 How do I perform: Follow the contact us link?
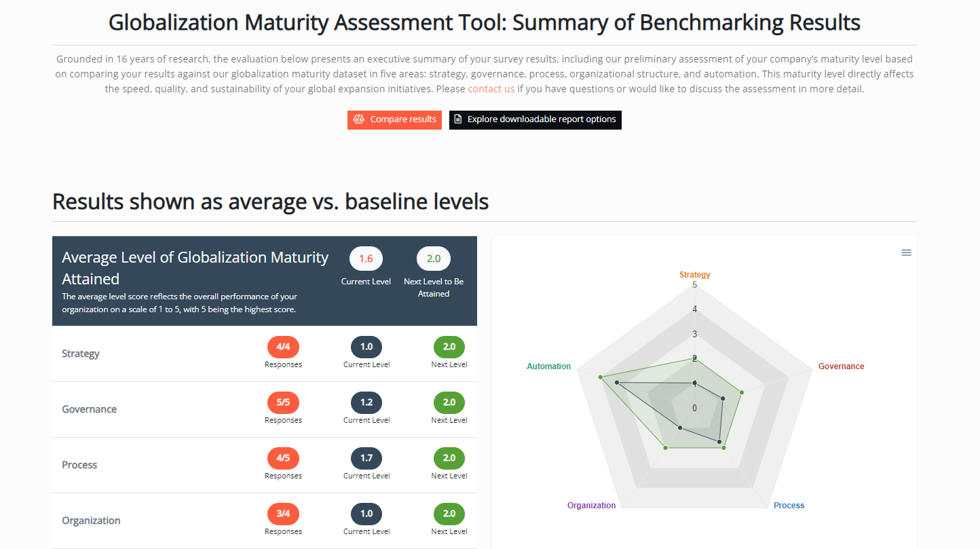pyautogui.click(x=491, y=89)
